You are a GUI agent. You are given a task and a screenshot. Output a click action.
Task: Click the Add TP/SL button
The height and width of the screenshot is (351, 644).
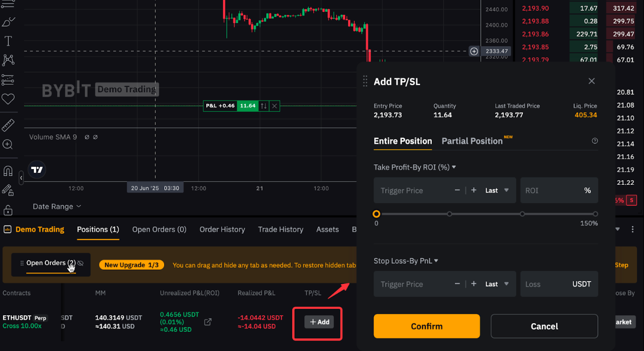319,322
